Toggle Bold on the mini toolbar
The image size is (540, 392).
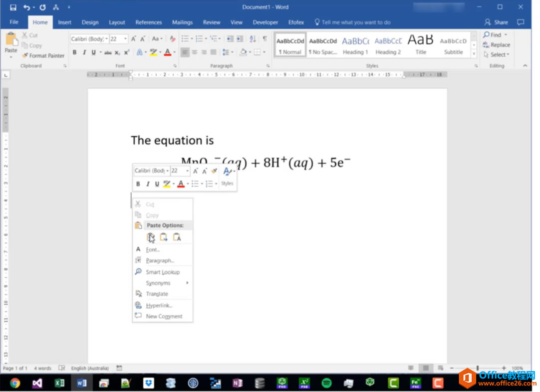[x=138, y=184]
